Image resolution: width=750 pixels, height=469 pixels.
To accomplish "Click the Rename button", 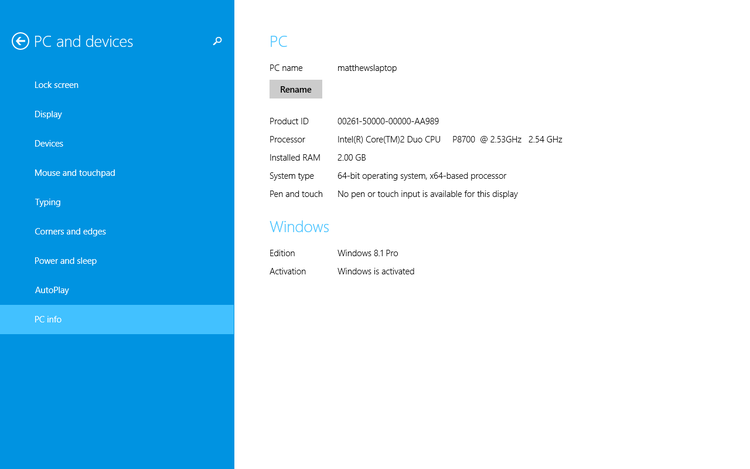I will coord(296,89).
